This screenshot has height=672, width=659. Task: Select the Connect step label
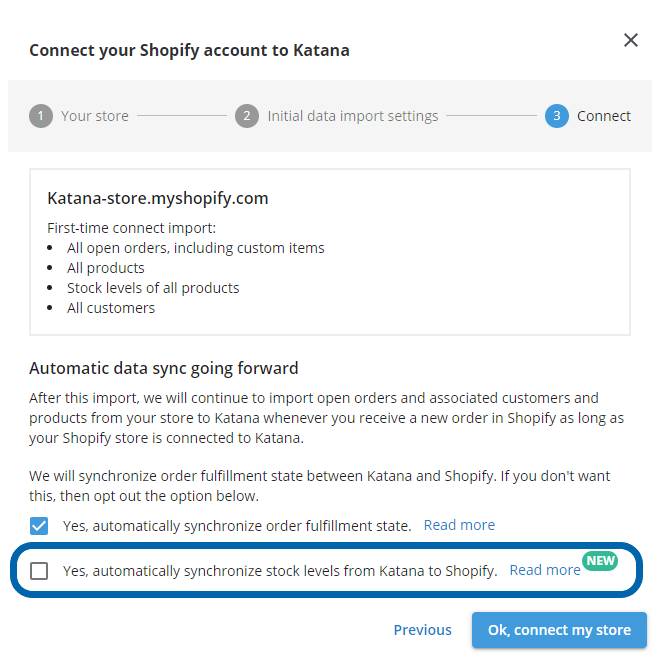click(x=603, y=116)
